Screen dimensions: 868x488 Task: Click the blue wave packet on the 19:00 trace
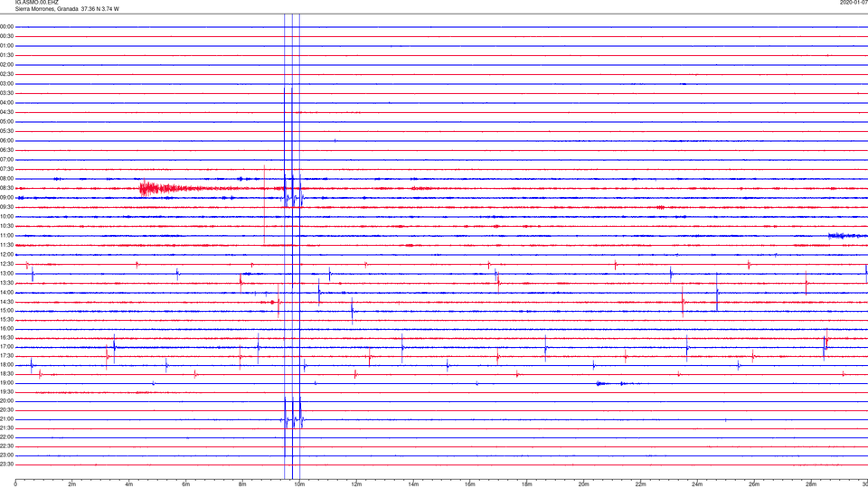point(613,383)
